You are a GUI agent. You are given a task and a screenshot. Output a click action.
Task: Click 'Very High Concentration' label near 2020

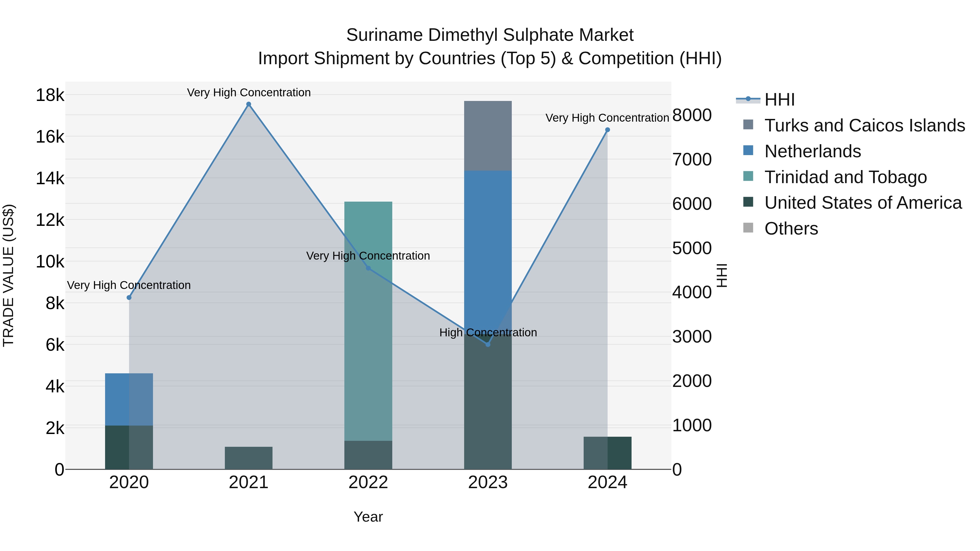(x=129, y=285)
